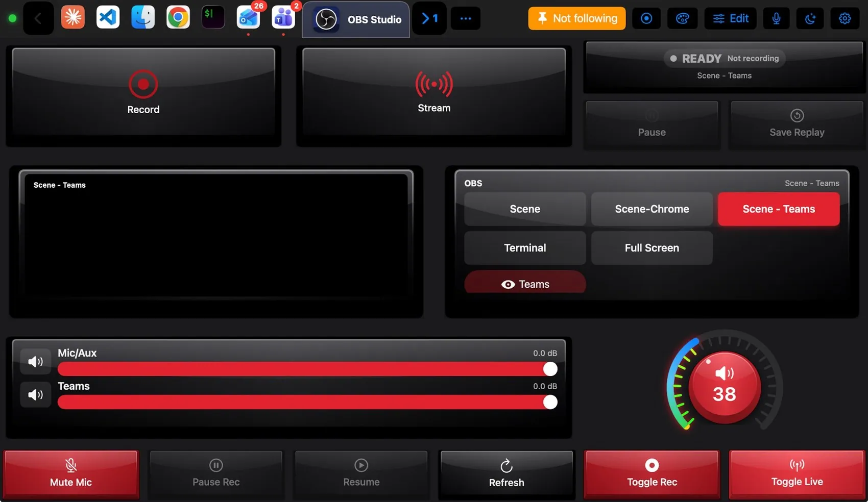
Task: Switch to the Scene-Chrome scene
Action: pos(652,209)
